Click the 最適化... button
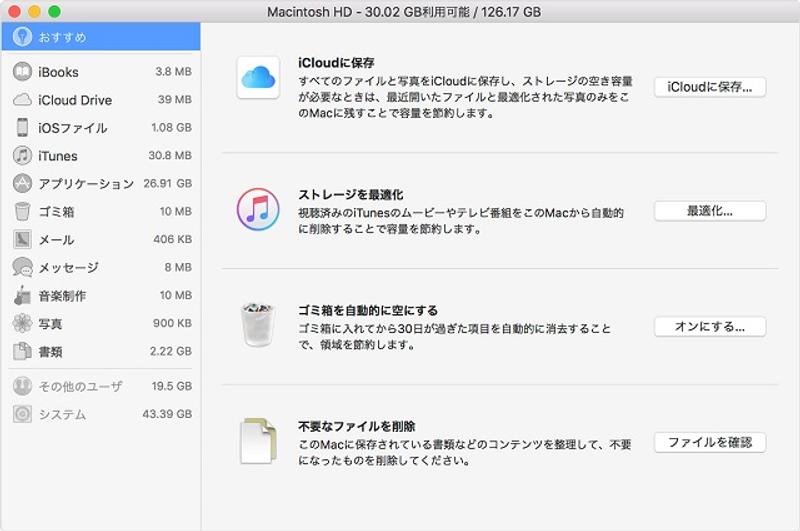The height and width of the screenshot is (531, 800). coord(710,211)
